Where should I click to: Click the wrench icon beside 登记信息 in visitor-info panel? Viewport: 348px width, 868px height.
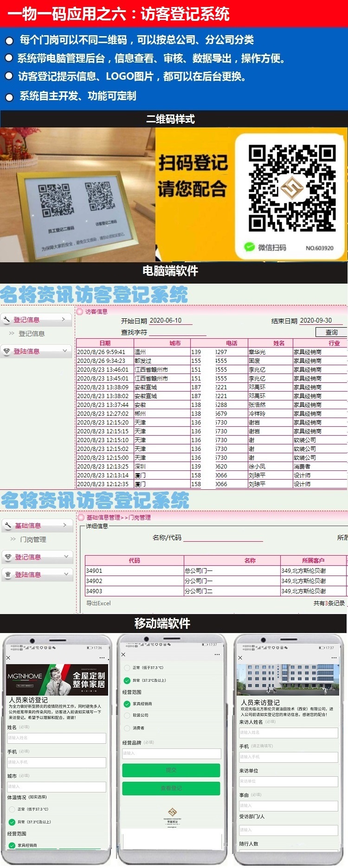point(7,320)
